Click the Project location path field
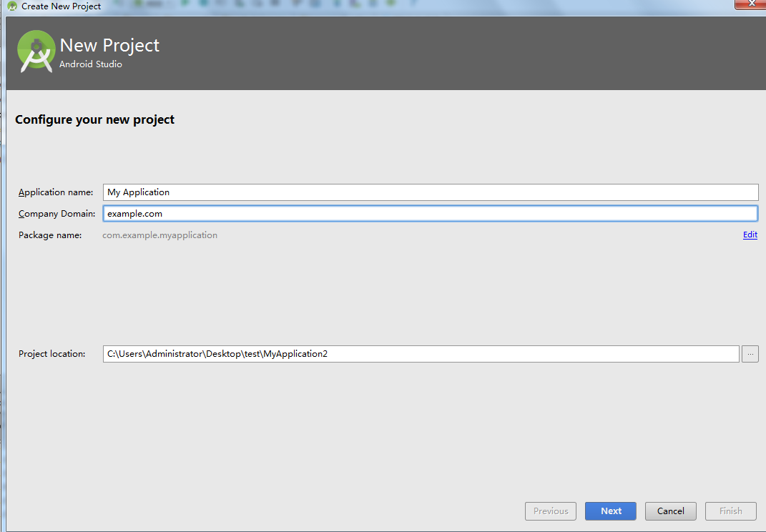766x532 pixels. pos(421,354)
